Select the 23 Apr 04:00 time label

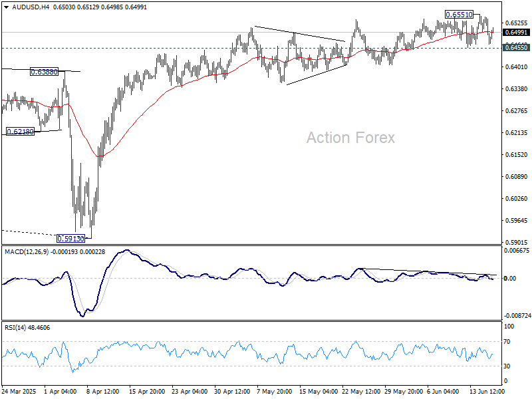(x=190, y=392)
